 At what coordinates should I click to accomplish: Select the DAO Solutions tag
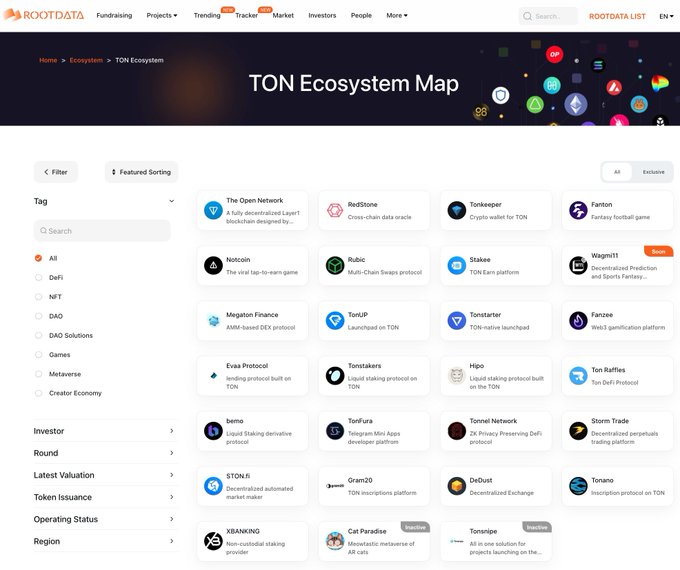tap(38, 335)
